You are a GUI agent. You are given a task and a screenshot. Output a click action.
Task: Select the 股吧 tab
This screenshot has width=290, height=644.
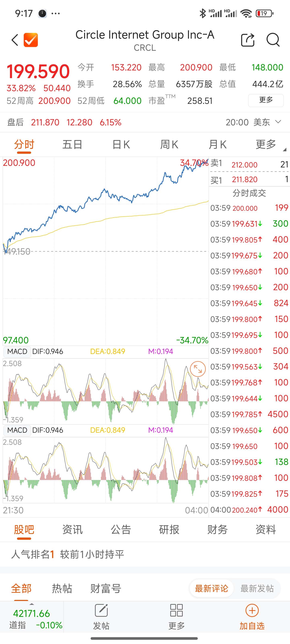24,530
